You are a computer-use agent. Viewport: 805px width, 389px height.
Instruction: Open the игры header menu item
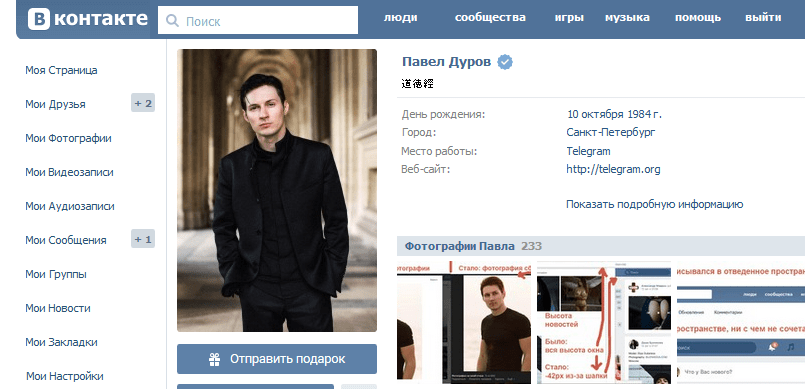pyautogui.click(x=569, y=17)
